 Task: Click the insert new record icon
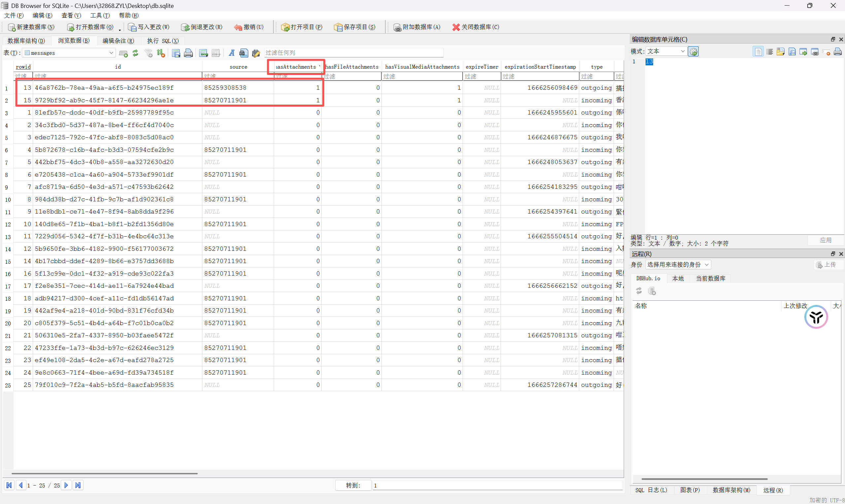click(x=203, y=53)
